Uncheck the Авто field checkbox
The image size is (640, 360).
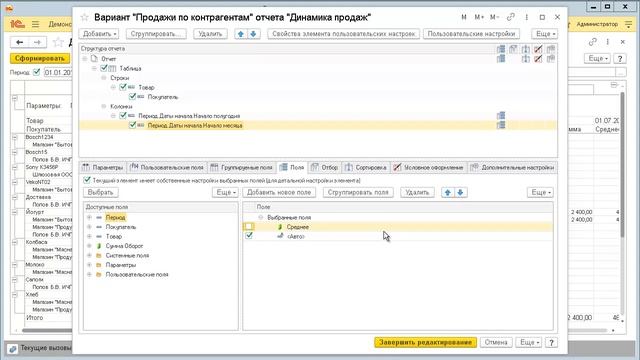tap(249, 236)
